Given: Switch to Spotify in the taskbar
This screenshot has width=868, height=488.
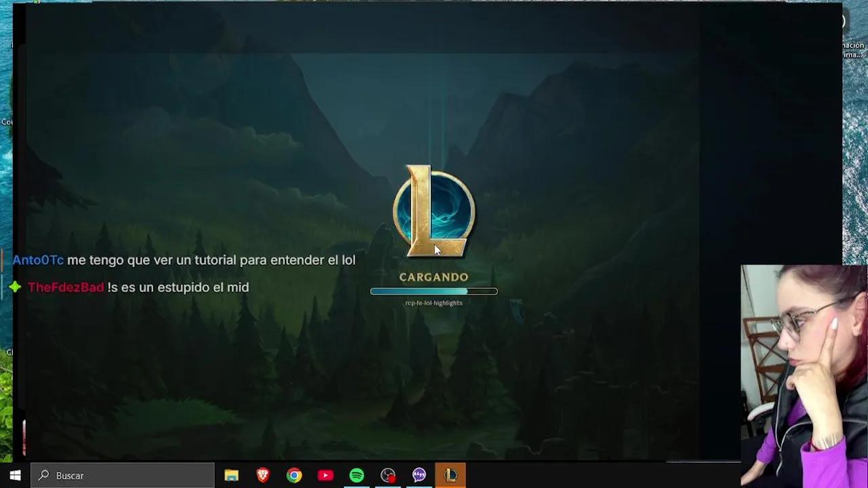Looking at the screenshot, I should [x=356, y=476].
